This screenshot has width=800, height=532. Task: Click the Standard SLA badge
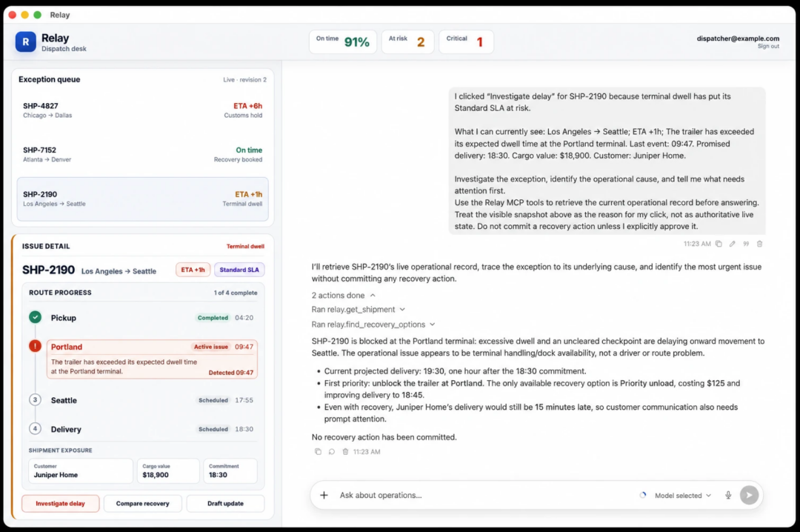pyautogui.click(x=239, y=270)
